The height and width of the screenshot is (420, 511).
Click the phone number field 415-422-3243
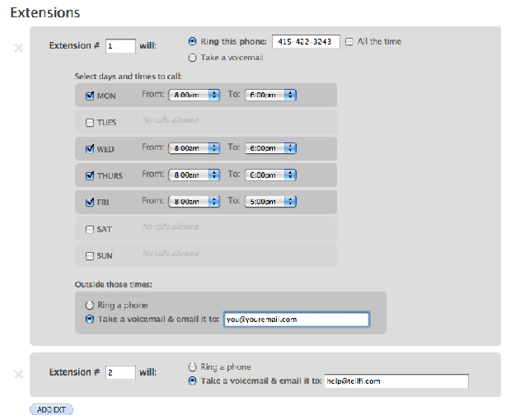306,42
